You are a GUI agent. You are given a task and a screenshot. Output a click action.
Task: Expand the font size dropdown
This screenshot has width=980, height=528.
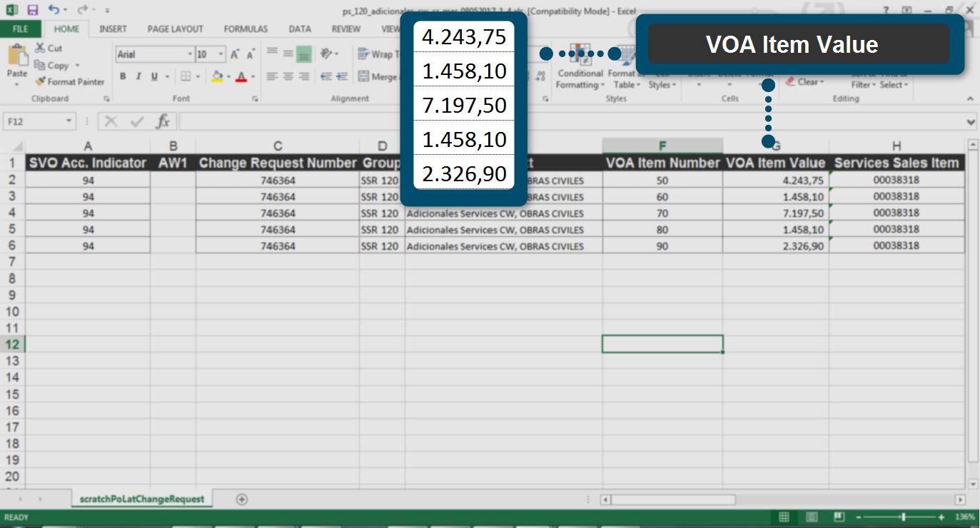(221, 54)
